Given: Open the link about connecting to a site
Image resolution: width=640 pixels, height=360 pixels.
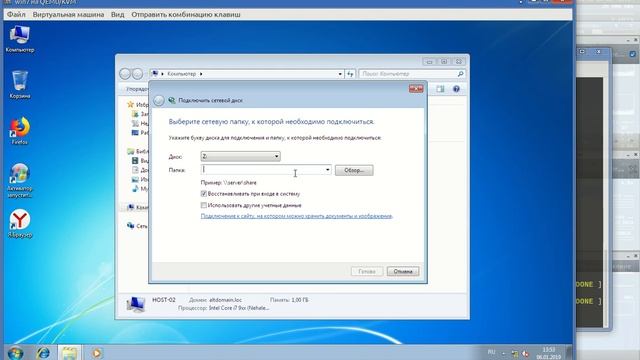Looking at the screenshot, I should 296,216.
